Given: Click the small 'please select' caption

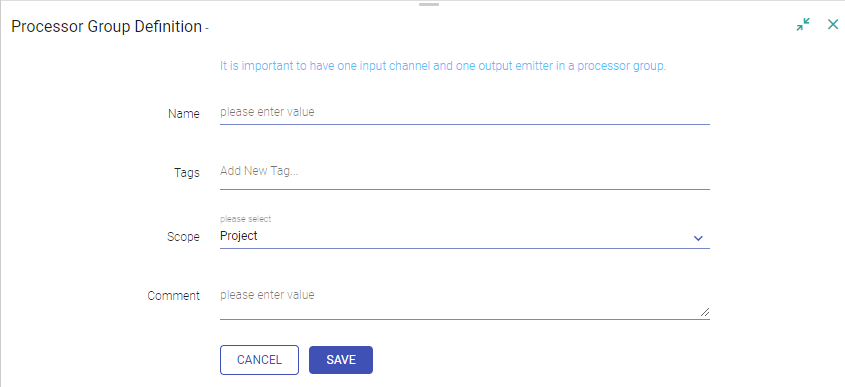Looking at the screenshot, I should pos(246,219).
